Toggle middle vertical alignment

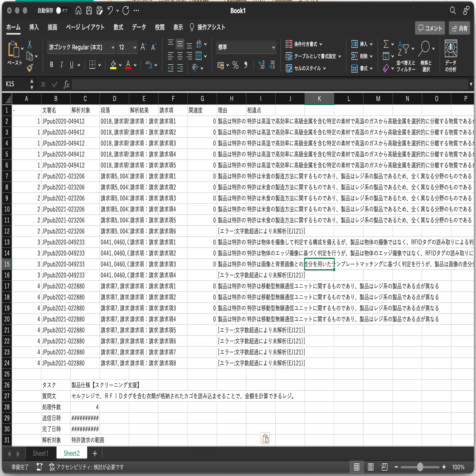tap(180, 44)
